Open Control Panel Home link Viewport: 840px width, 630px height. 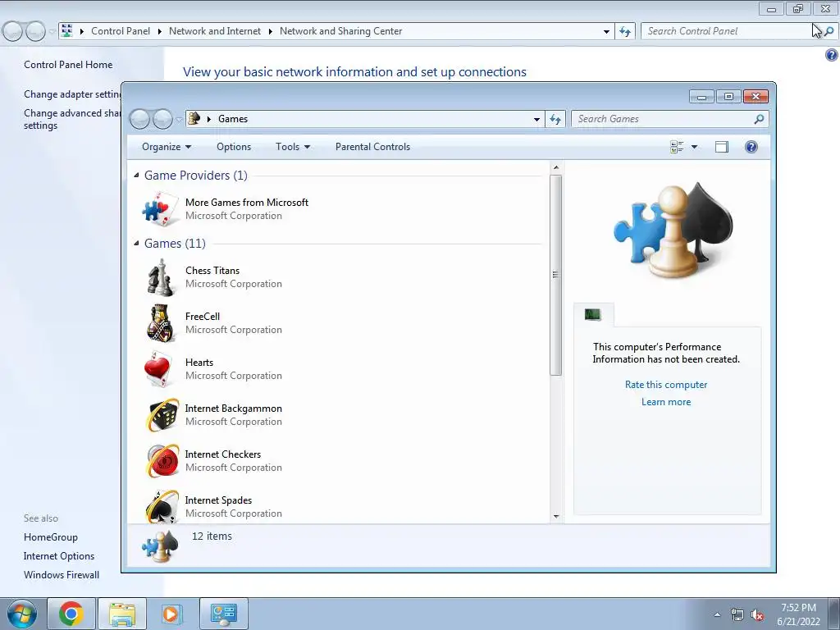68,65
